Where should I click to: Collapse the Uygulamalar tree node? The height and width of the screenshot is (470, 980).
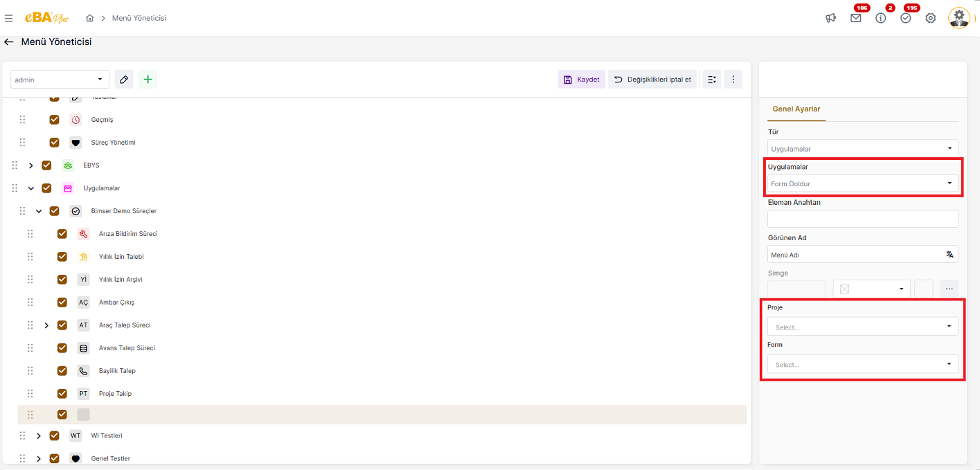30,188
